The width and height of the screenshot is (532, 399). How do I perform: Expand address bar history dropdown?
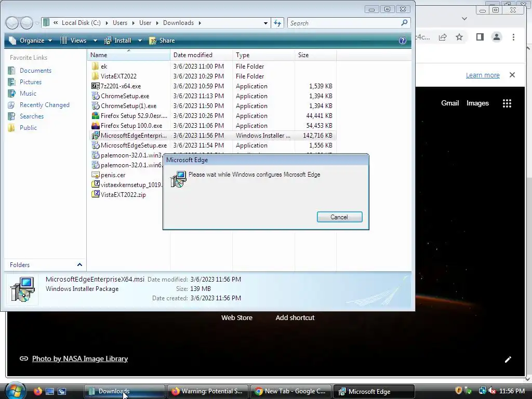(265, 23)
